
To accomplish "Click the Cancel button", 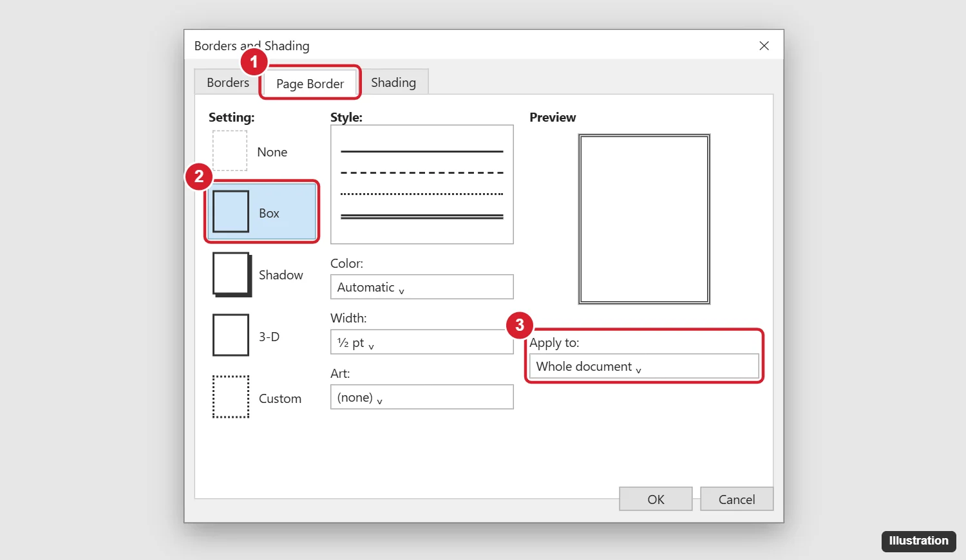I will pos(737,499).
